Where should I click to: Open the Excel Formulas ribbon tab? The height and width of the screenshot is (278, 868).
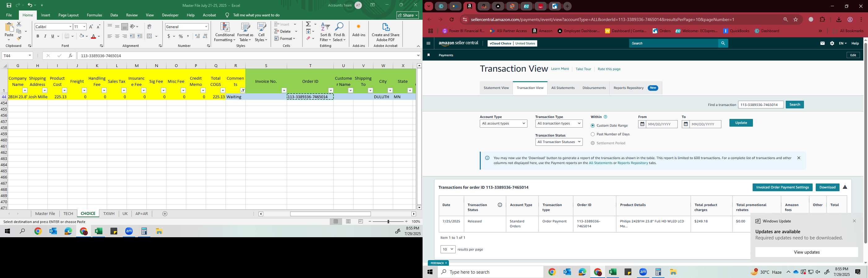point(94,15)
